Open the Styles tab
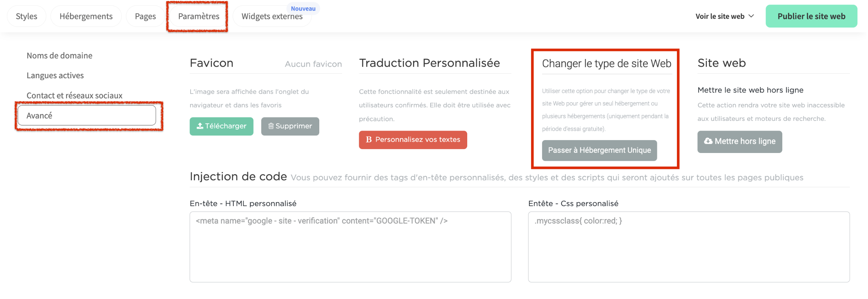 (27, 16)
